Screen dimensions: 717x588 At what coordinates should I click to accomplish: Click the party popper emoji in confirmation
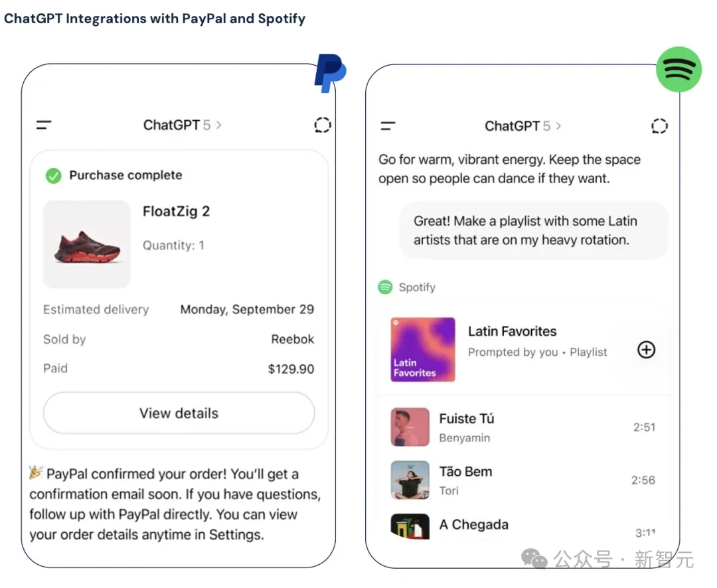click(36, 473)
